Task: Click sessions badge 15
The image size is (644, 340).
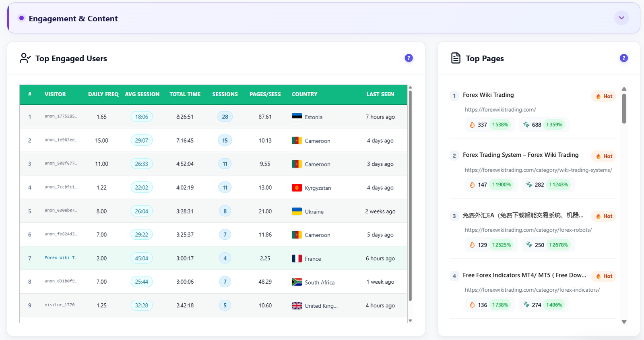Action: tap(225, 140)
